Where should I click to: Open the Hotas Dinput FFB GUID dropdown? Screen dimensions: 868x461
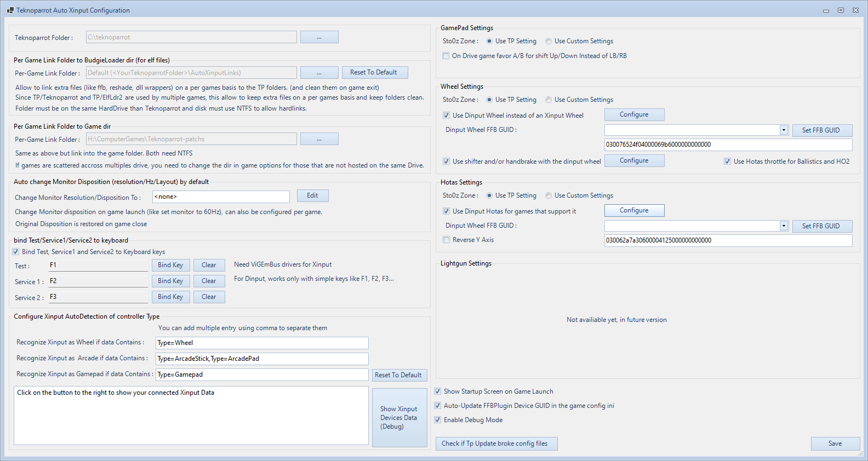(784, 226)
